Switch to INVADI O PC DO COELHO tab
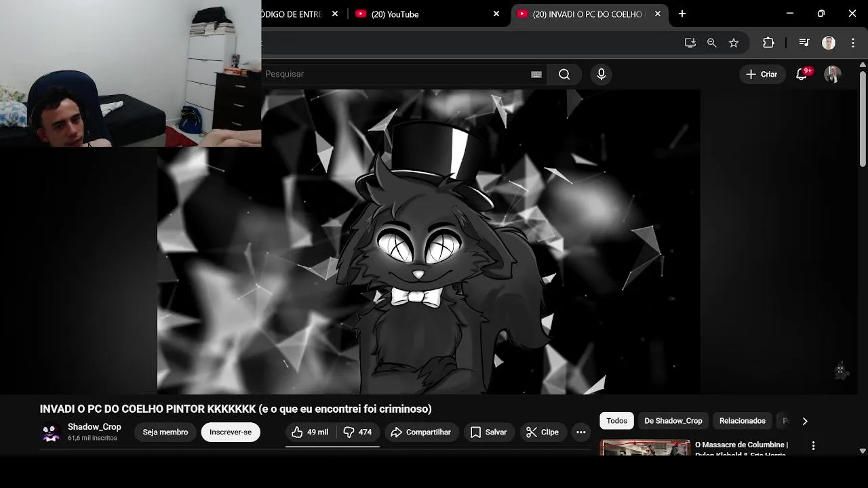Screen dimensions: 868x488 (589, 14)
